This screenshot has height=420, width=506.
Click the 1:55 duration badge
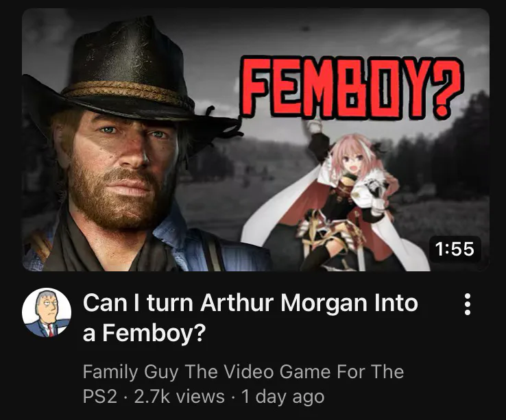click(x=455, y=249)
